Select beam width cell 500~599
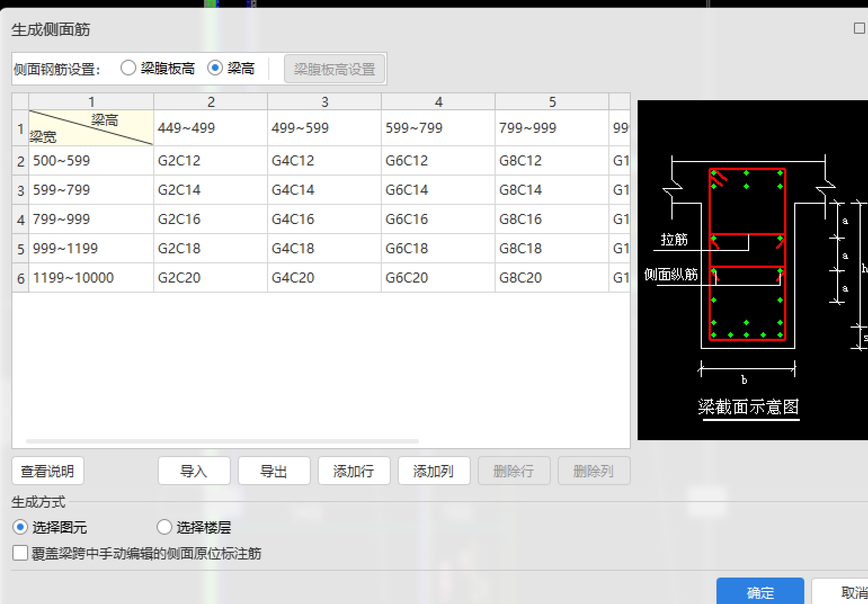 [x=91, y=160]
